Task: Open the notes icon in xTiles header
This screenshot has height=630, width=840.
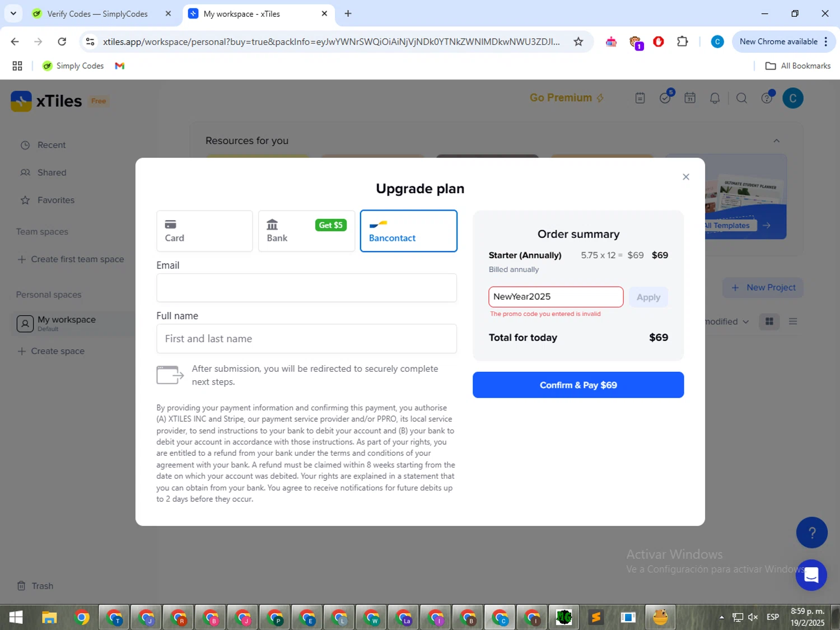Action: coord(640,98)
